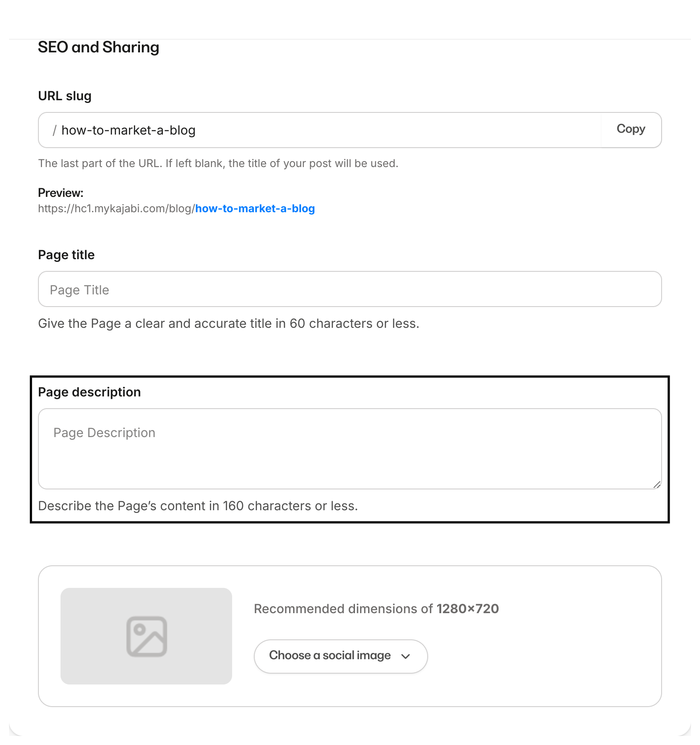Click the URL slug label
Viewport: 700px width, 745px height.
[x=65, y=96]
